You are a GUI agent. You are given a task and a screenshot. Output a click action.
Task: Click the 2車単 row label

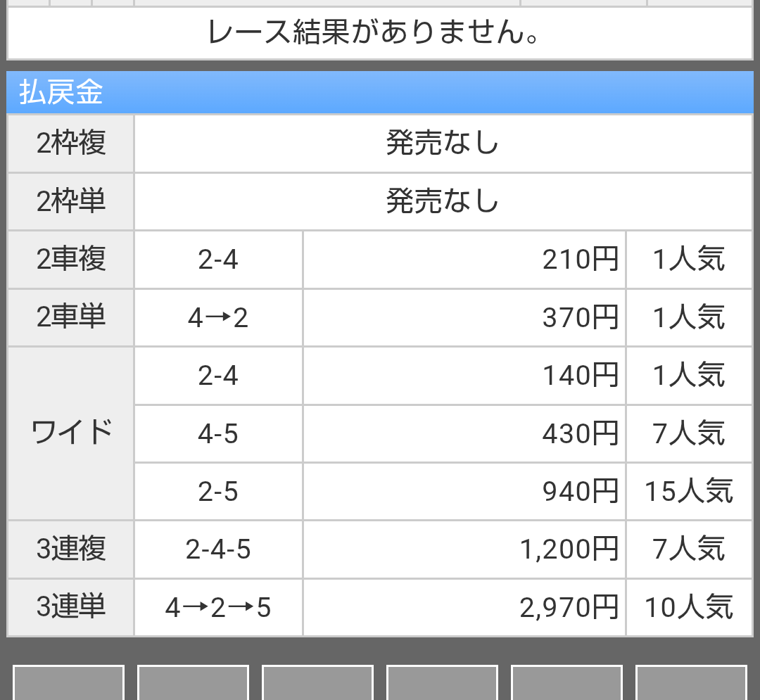[x=71, y=318]
